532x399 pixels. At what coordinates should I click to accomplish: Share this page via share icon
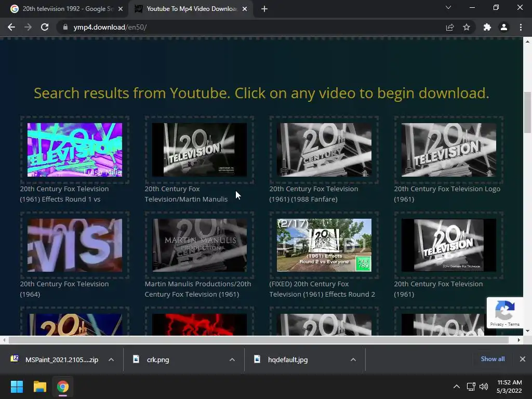tap(450, 27)
